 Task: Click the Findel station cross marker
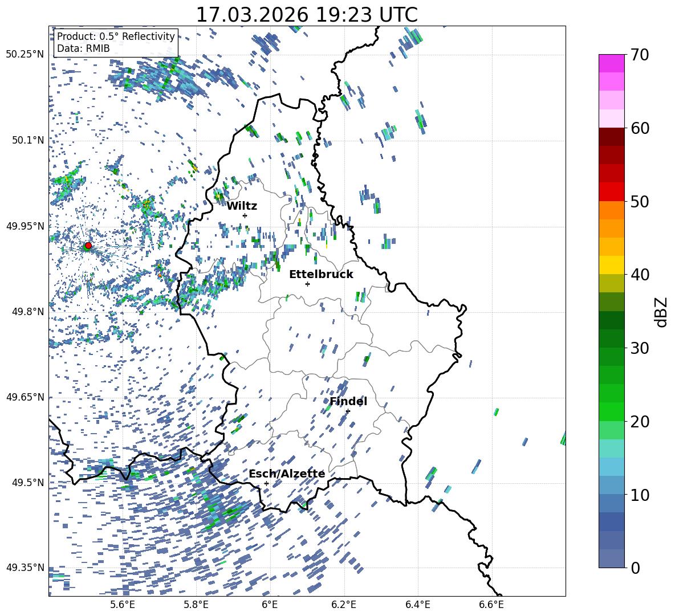348,411
